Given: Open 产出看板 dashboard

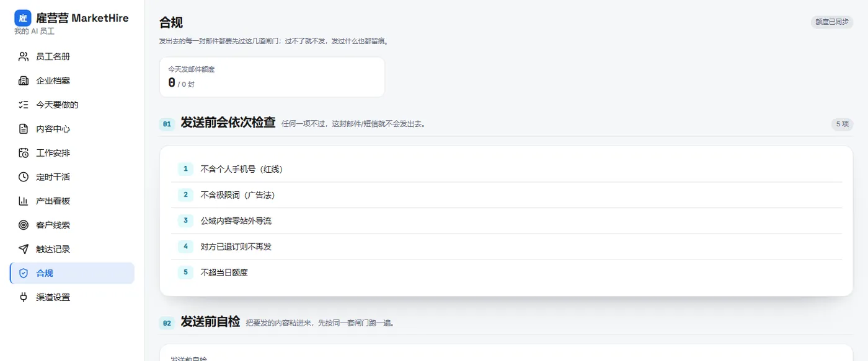Looking at the screenshot, I should pyautogui.click(x=72, y=201).
